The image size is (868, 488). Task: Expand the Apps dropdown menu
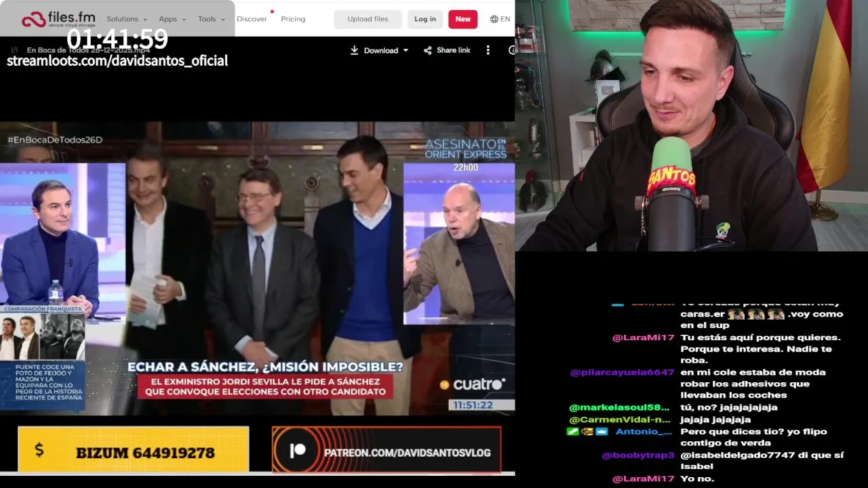point(172,19)
